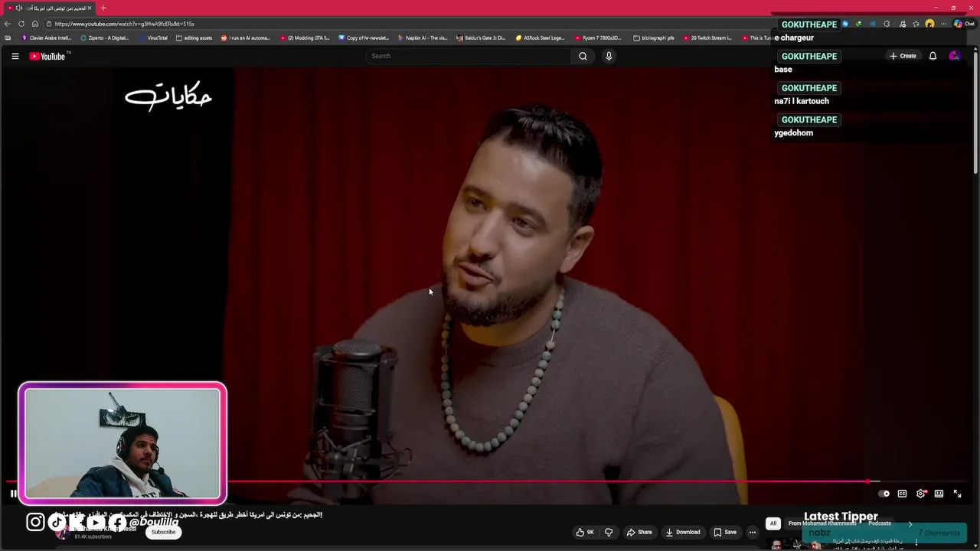Viewport: 980px width, 551px height.
Task: Open player settings gear
Action: tap(920, 494)
